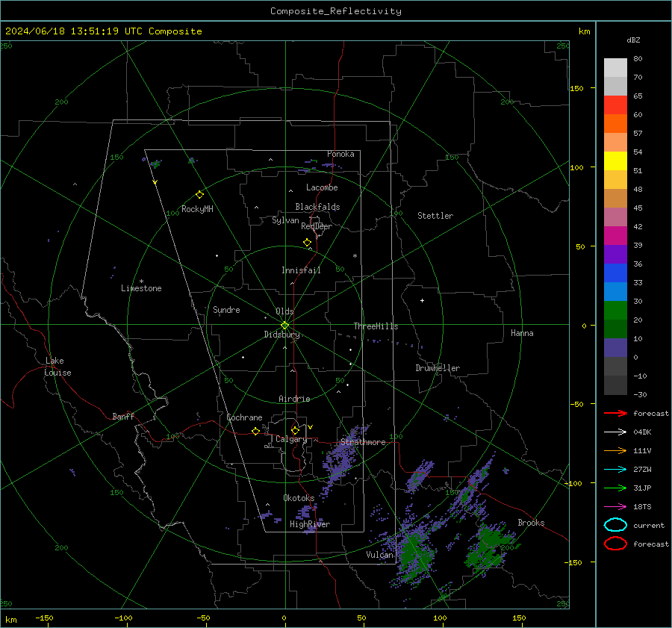672x628 pixels.
Task: Click the green 31JP arrow icon
Action: (x=615, y=488)
